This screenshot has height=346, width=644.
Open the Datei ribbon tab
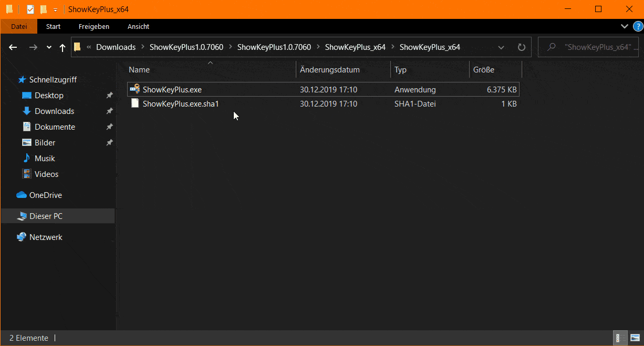[19, 26]
